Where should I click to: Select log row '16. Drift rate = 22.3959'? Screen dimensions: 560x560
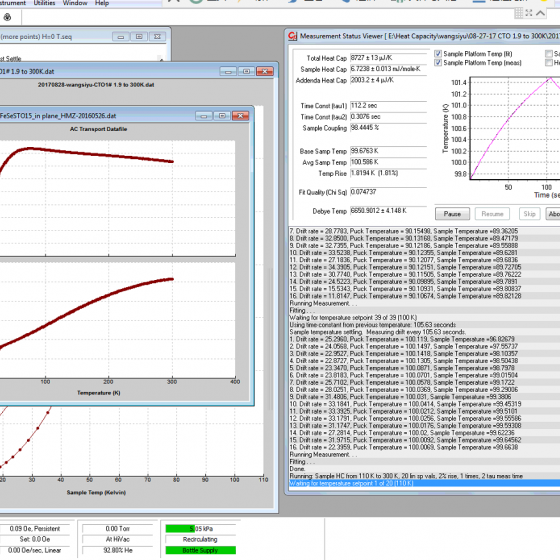[x=424, y=447]
